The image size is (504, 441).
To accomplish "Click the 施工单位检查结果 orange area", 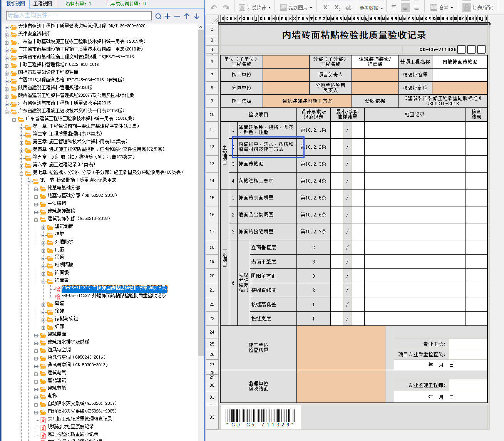I will point(341,348).
